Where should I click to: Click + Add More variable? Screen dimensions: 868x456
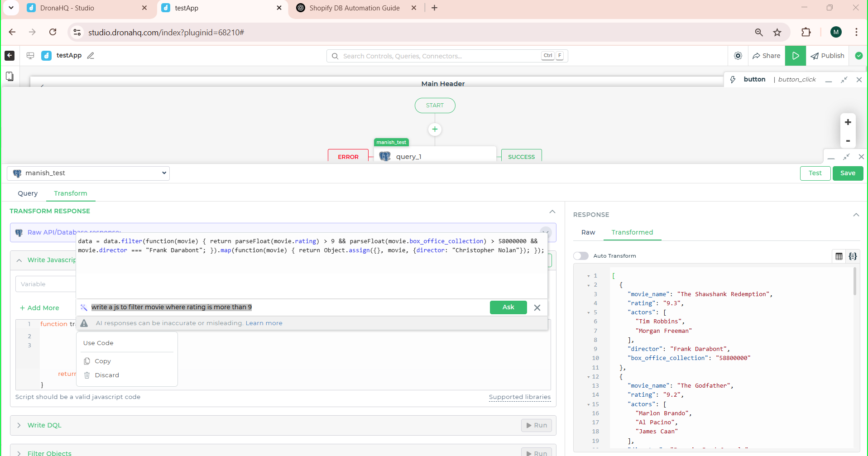[39, 308]
